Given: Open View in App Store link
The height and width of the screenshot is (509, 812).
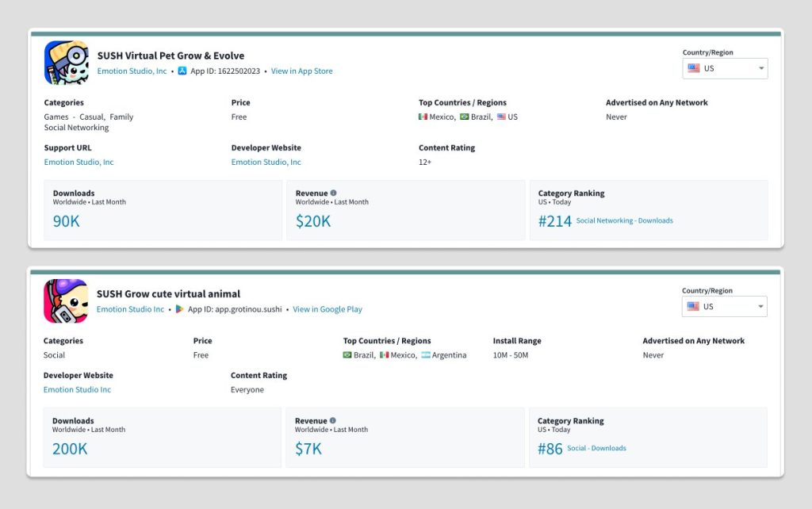Looking at the screenshot, I should pos(301,71).
